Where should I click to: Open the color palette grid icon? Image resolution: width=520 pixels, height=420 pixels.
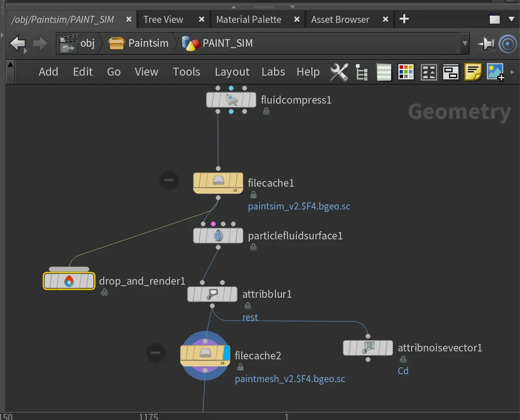(x=406, y=72)
